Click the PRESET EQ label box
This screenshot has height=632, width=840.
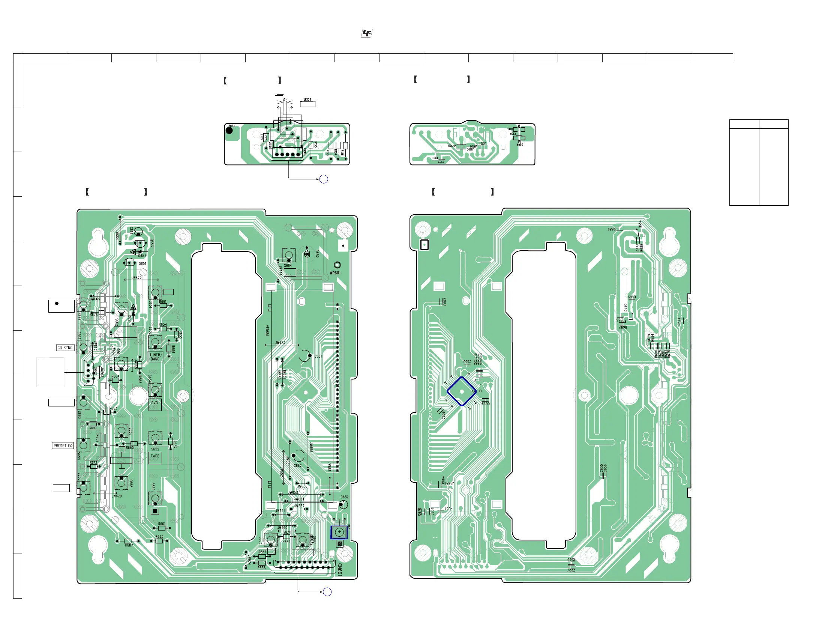click(x=63, y=446)
